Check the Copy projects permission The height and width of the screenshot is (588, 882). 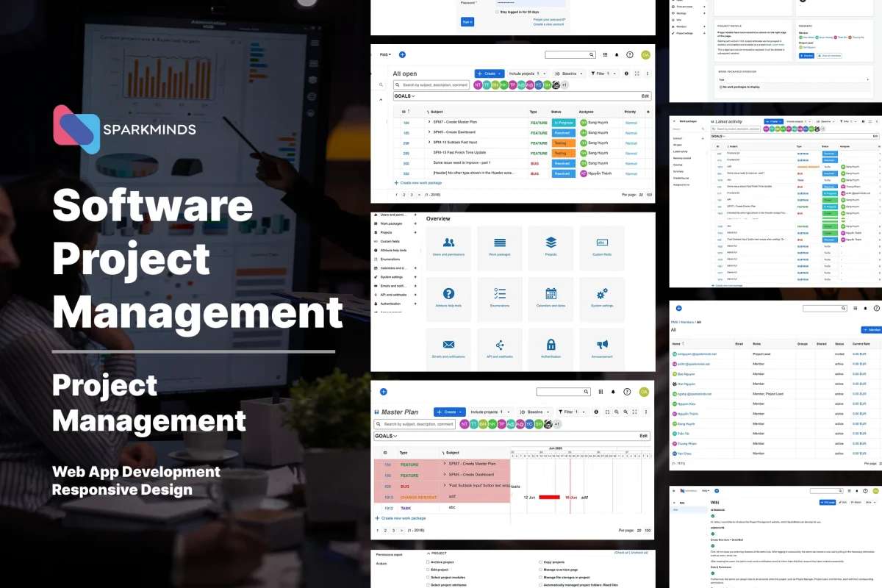click(x=539, y=562)
